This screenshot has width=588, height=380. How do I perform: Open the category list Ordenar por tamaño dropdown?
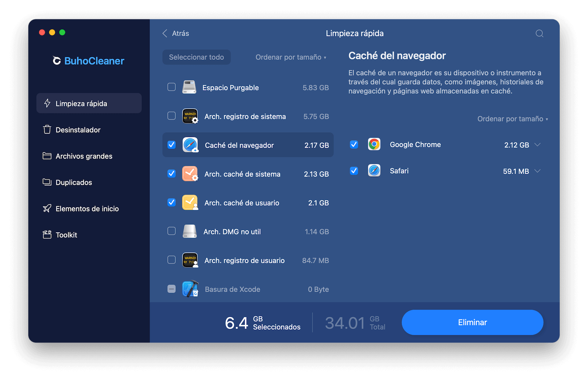pyautogui.click(x=291, y=57)
